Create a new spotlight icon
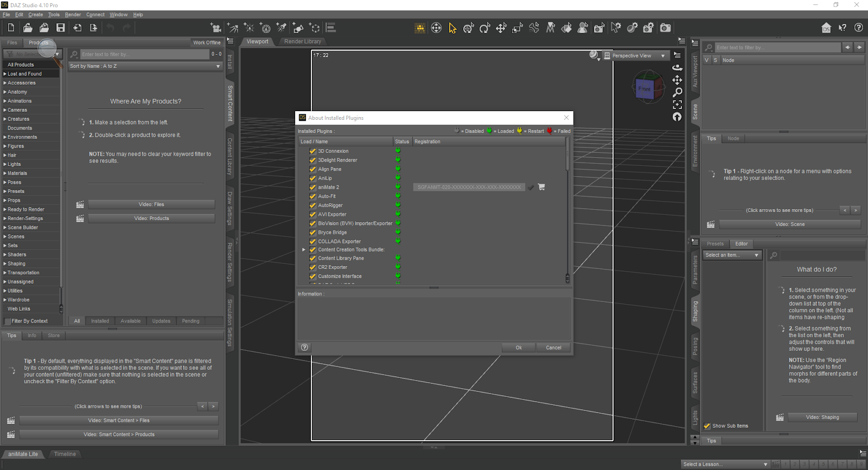The width and height of the screenshot is (868, 470). click(282, 28)
